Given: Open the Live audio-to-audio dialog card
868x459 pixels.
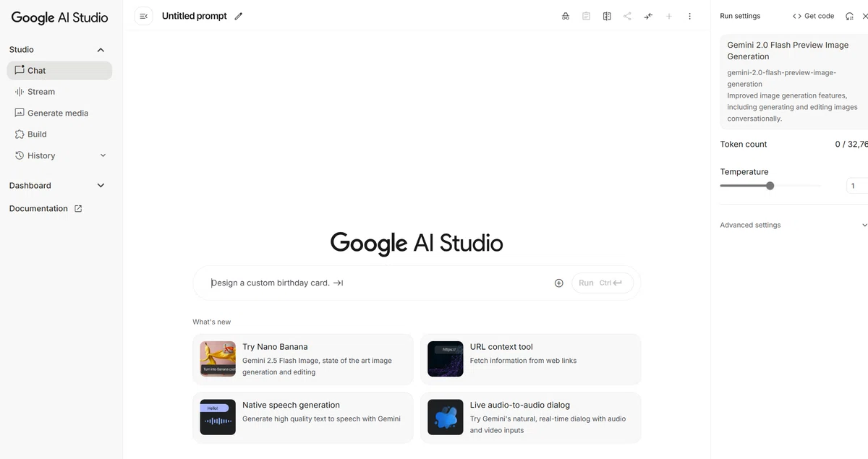Looking at the screenshot, I should pyautogui.click(x=530, y=417).
